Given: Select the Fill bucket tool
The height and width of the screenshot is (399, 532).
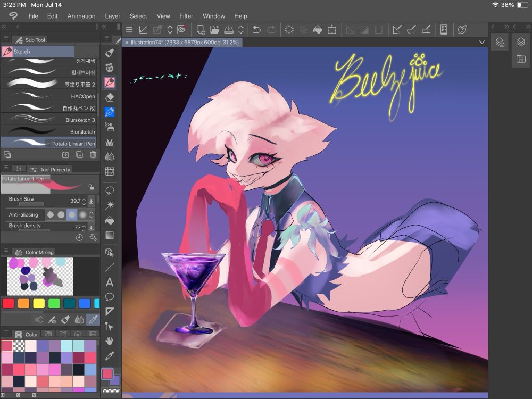Looking at the screenshot, I should point(110,221).
